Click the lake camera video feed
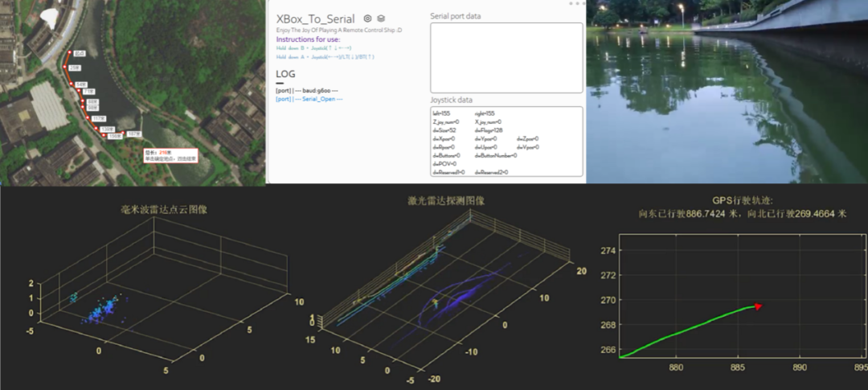868x390 pixels. click(x=727, y=92)
